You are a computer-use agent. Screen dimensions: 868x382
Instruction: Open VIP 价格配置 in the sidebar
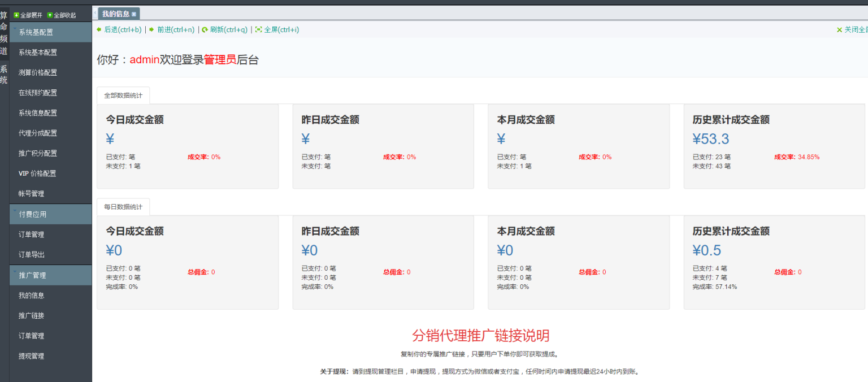click(37, 173)
